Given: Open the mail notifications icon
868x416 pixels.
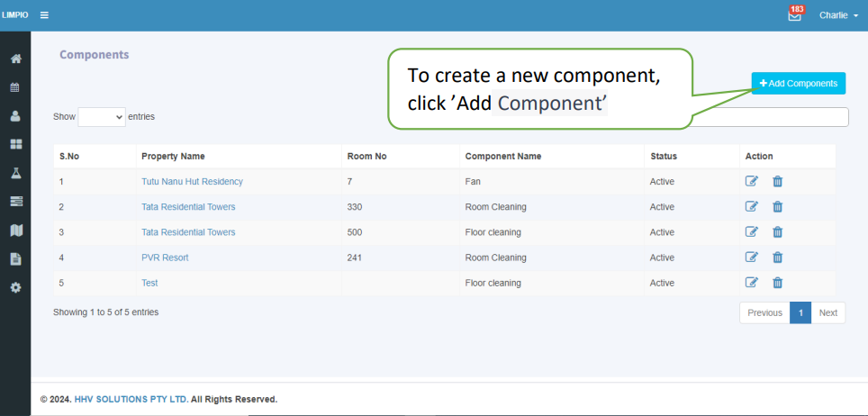Looking at the screenshot, I should click(x=794, y=15).
